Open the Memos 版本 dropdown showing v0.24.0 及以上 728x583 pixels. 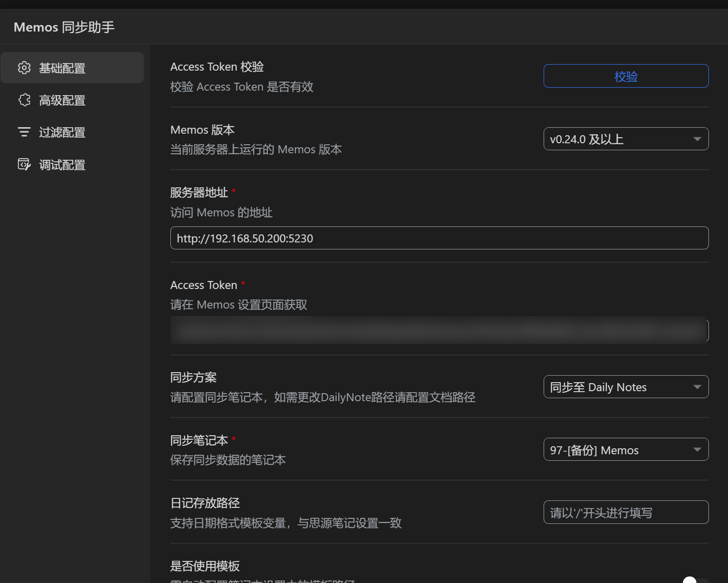click(626, 139)
